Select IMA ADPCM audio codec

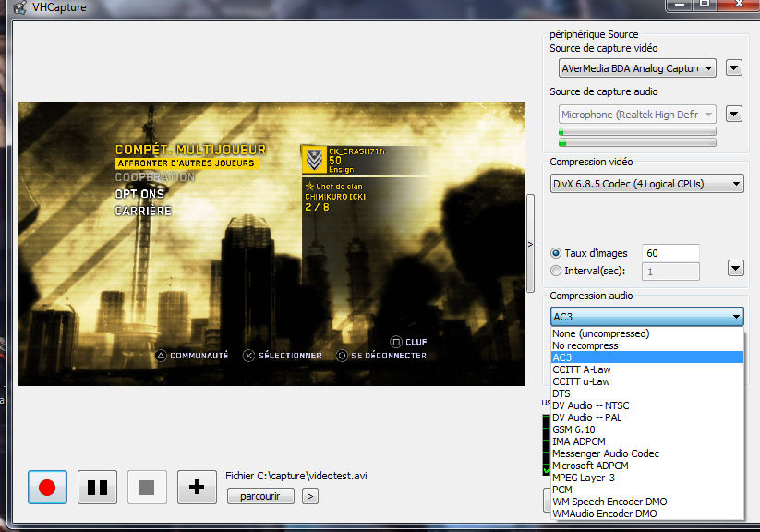click(x=647, y=441)
